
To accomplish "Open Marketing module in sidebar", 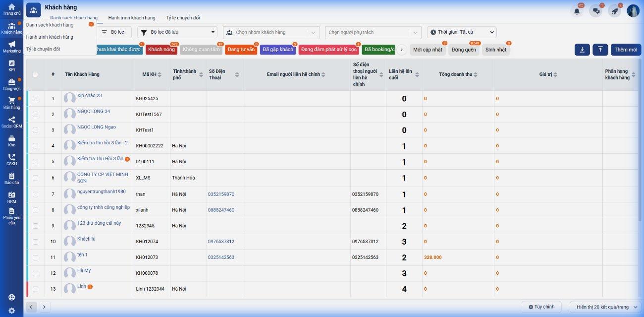I will (x=11, y=47).
